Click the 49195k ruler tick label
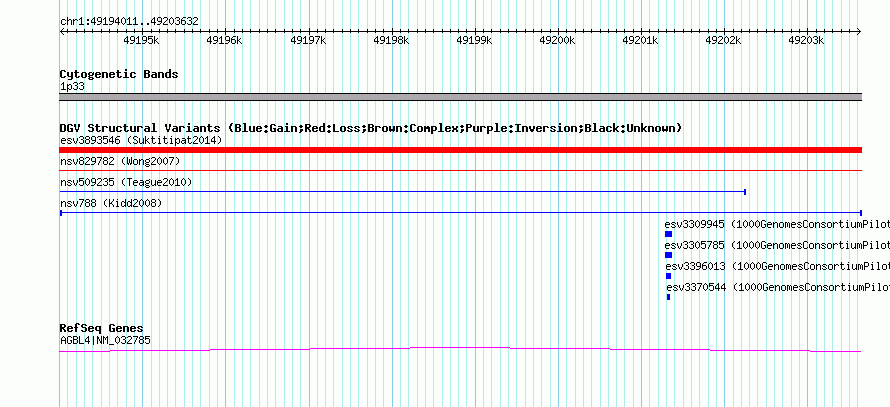The height and width of the screenshot is (407, 890). coord(141,40)
